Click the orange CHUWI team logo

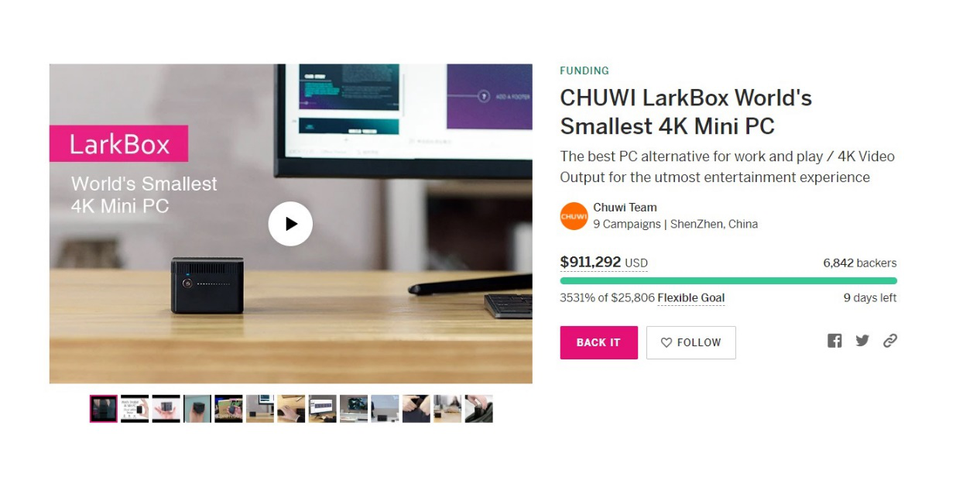(x=574, y=216)
